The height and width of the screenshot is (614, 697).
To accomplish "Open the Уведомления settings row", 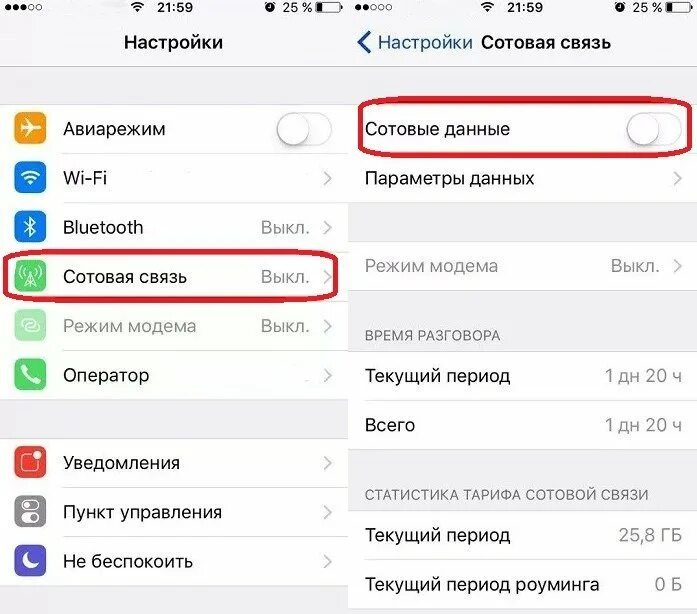I will [x=174, y=463].
